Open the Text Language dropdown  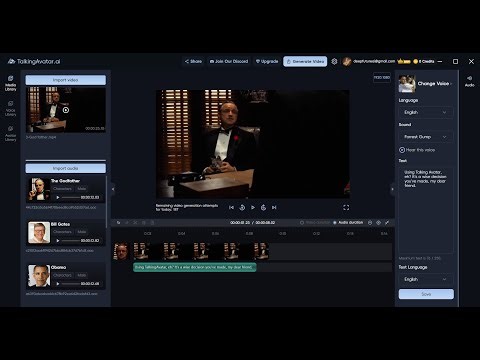click(426, 279)
